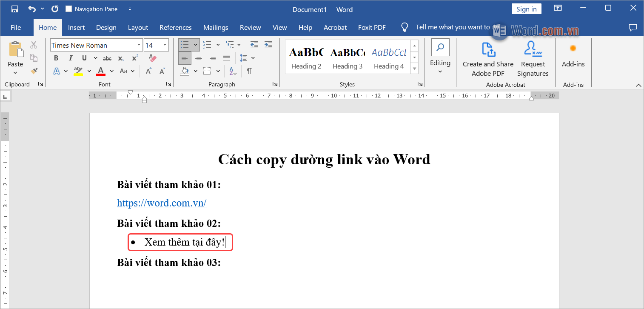Decrease paragraph indent
Viewport: 644px width, 309px height.
tap(254, 45)
